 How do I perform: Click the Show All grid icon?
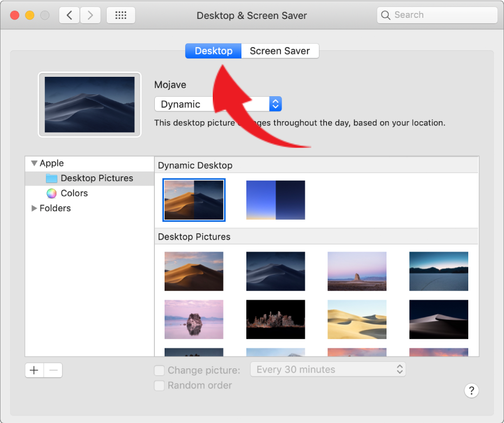[121, 15]
